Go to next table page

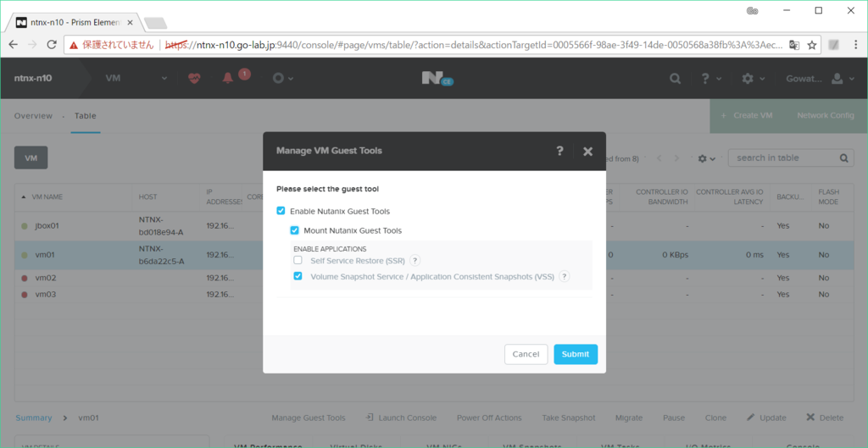pos(676,158)
